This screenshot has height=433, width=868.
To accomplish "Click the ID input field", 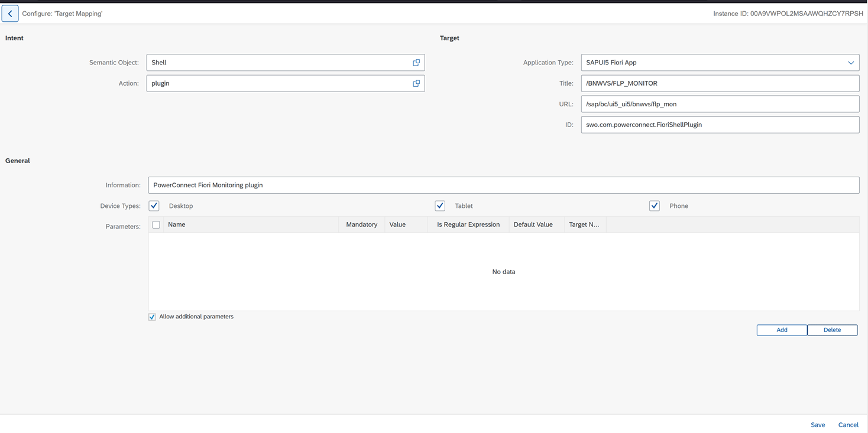I will click(x=719, y=125).
